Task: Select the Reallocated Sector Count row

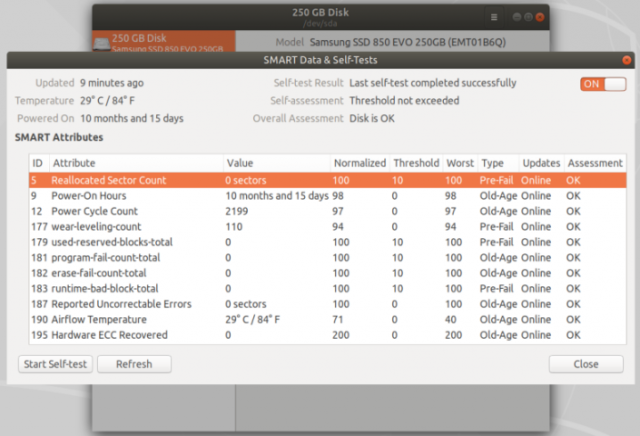Action: (x=110, y=180)
